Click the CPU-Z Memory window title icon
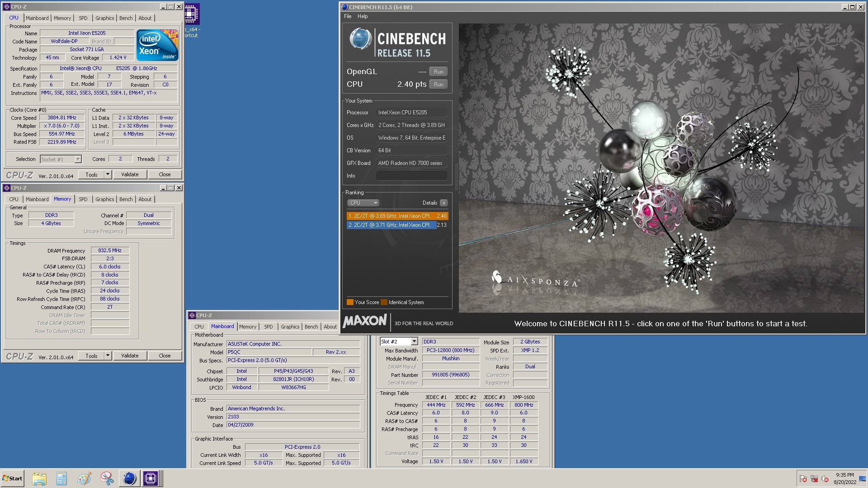Viewport: 868px width, 488px height. pos(6,188)
